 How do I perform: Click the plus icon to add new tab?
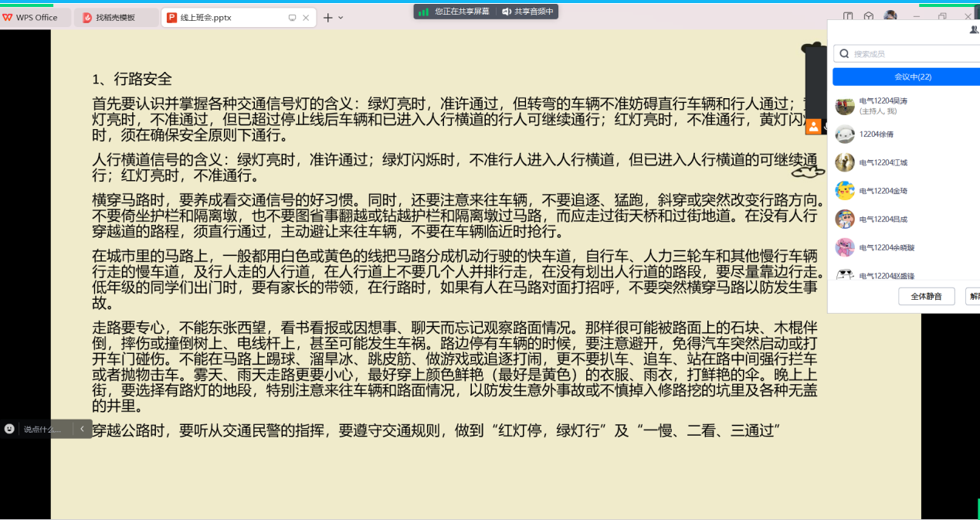pos(327,17)
